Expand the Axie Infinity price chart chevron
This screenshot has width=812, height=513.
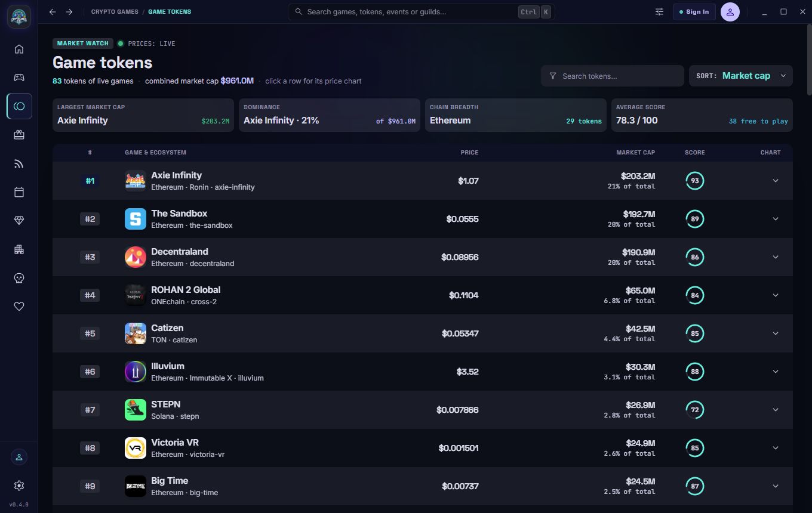pos(776,181)
